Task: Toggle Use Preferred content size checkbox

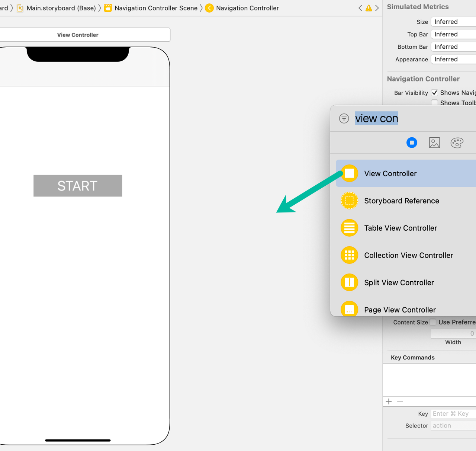Action: tap(433, 322)
